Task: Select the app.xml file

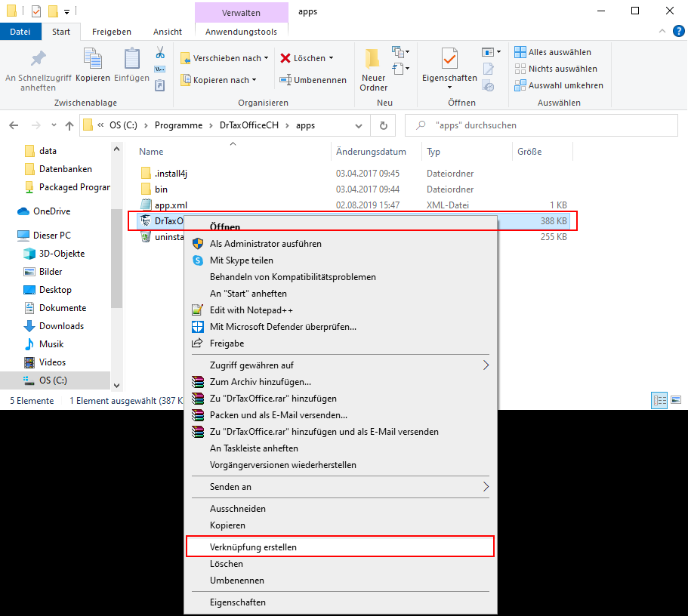Action: (x=353, y=205)
